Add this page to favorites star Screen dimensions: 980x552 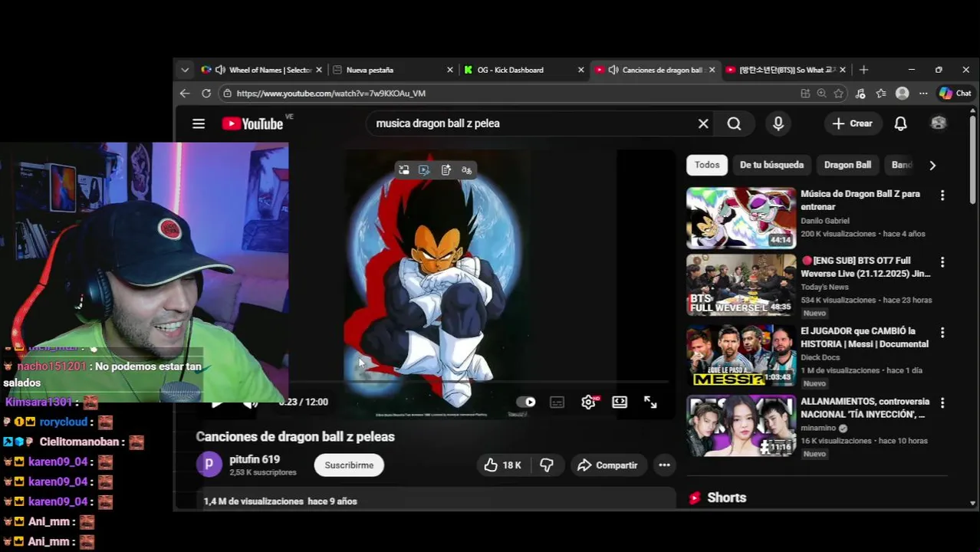pos(839,94)
